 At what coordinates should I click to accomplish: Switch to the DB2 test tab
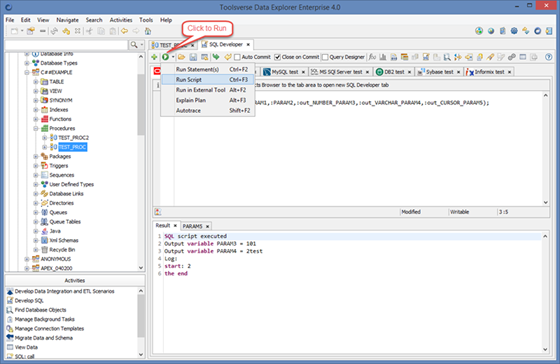click(394, 72)
